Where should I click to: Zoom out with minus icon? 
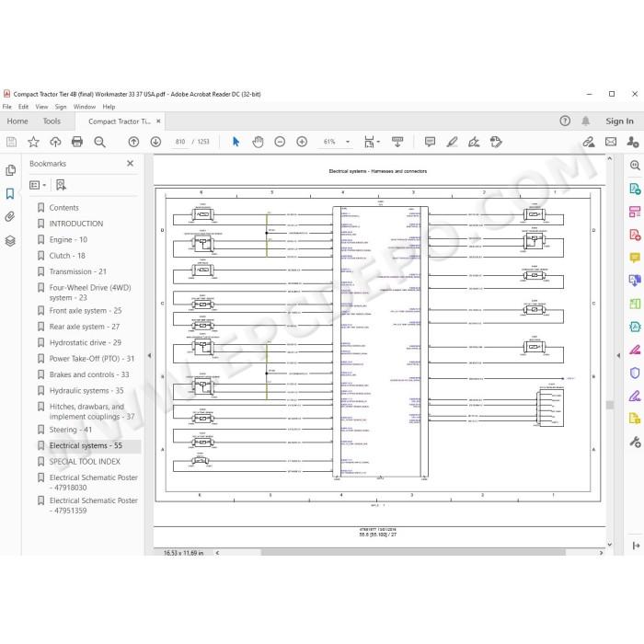pos(280,142)
